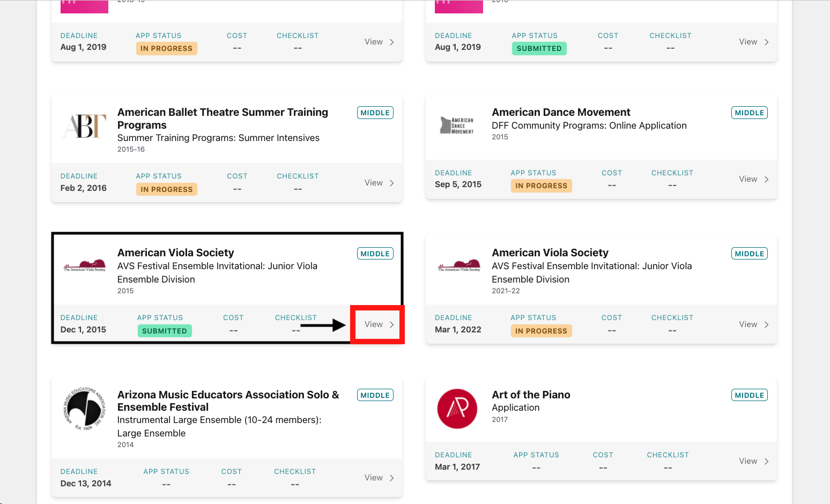This screenshot has width=830, height=504.
Task: Click the Application subtitle under Art of the Piano
Action: 516,407
